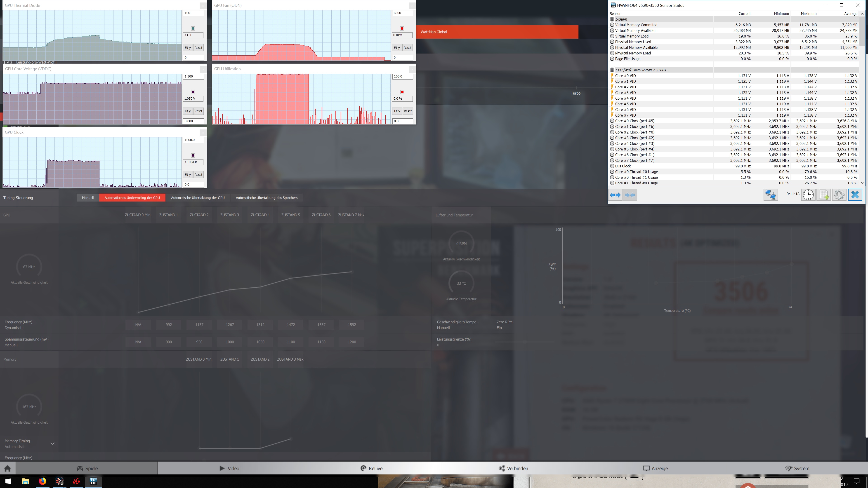Click the expand columns arrows icon in HWiNFO

coord(615,195)
